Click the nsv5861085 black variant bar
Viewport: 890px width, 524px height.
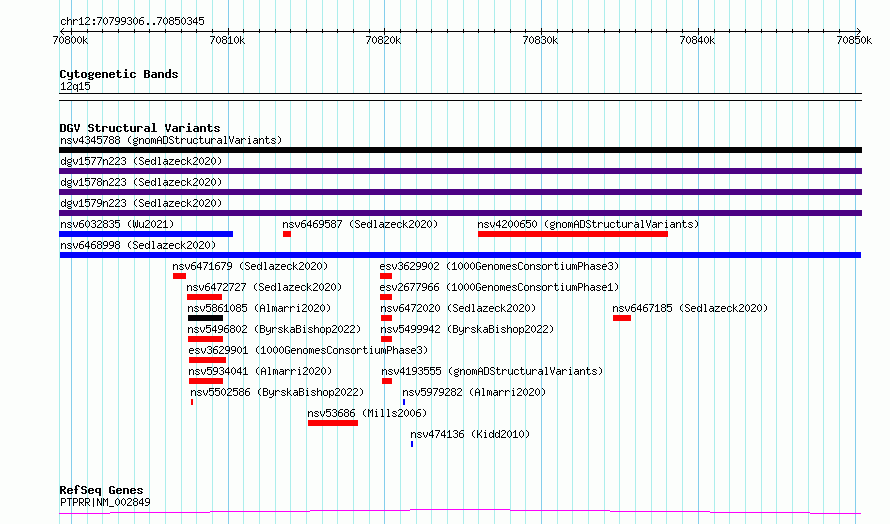[x=205, y=318]
